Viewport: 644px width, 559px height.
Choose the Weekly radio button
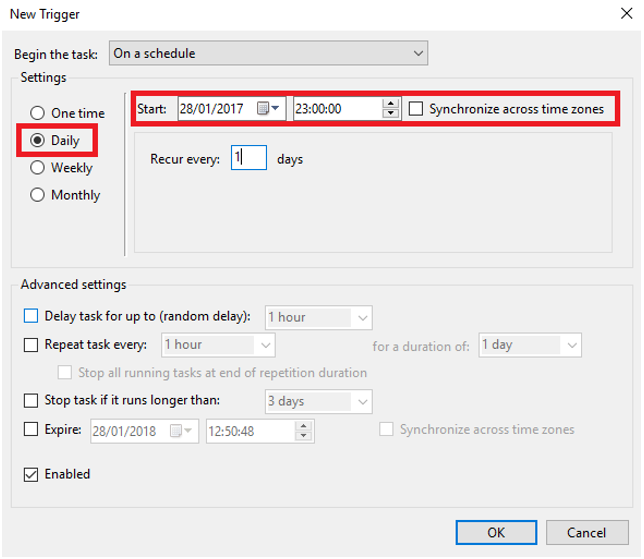(38, 168)
